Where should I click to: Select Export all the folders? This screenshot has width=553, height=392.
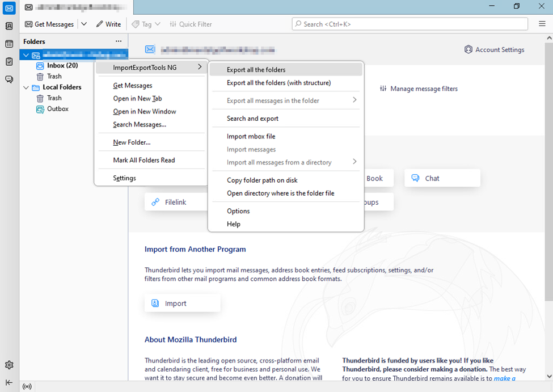[286, 70]
